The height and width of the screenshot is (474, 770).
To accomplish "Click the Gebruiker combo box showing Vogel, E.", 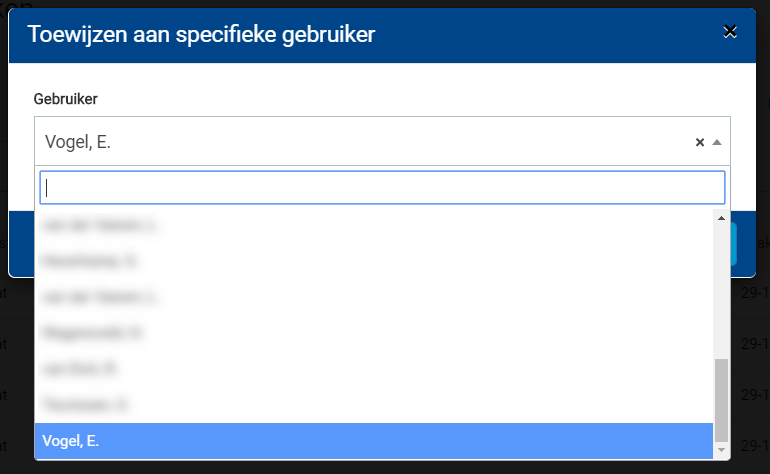I will coord(360,142).
